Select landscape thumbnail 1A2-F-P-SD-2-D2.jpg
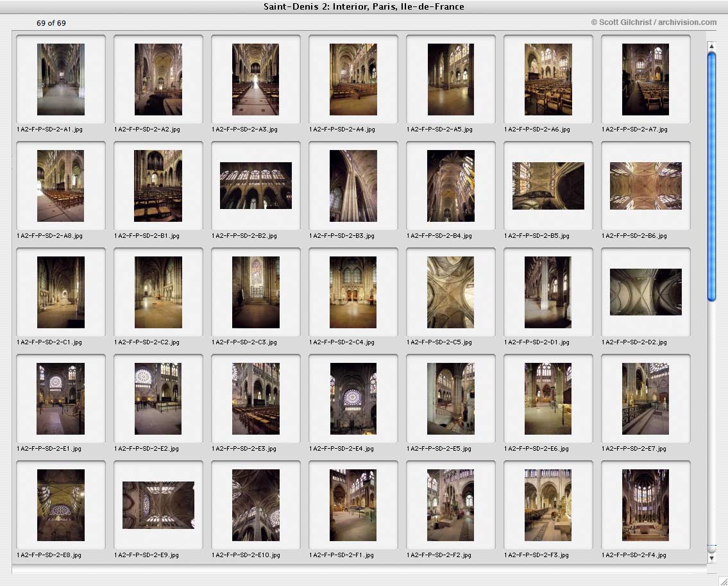 coord(646,292)
